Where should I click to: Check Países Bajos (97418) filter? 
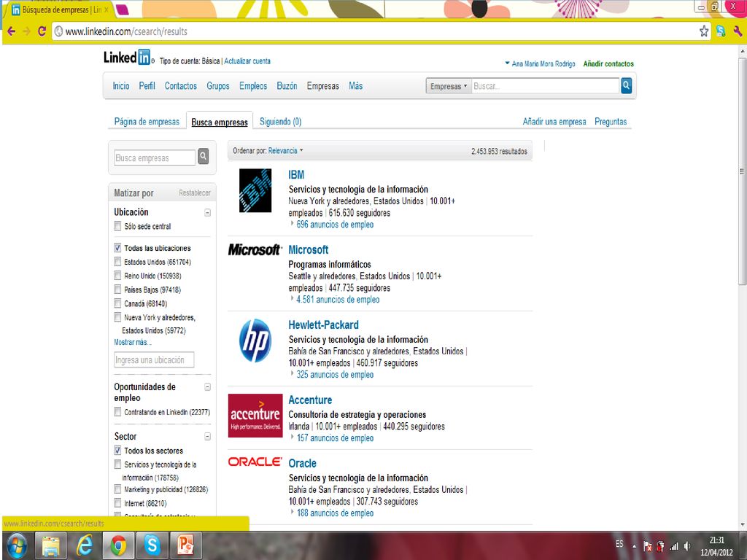pos(117,289)
